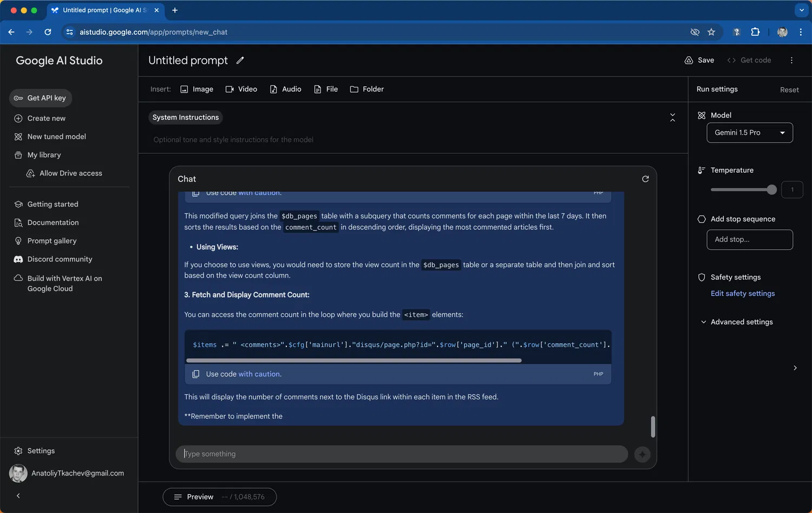Open the browser Extensions puzzle icon
The height and width of the screenshot is (513, 812).
(755, 33)
